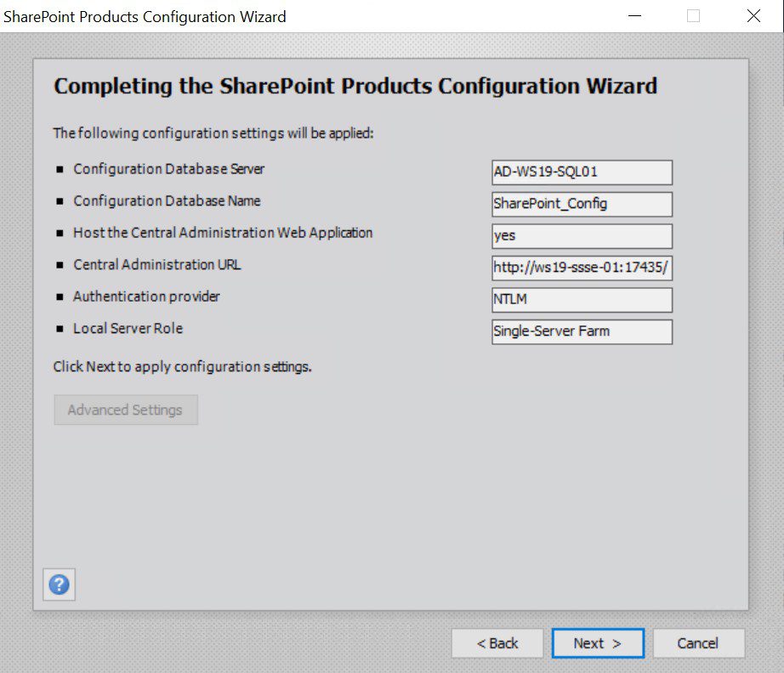Click the Next button to apply settings
The width and height of the screenshot is (784, 673).
point(598,643)
